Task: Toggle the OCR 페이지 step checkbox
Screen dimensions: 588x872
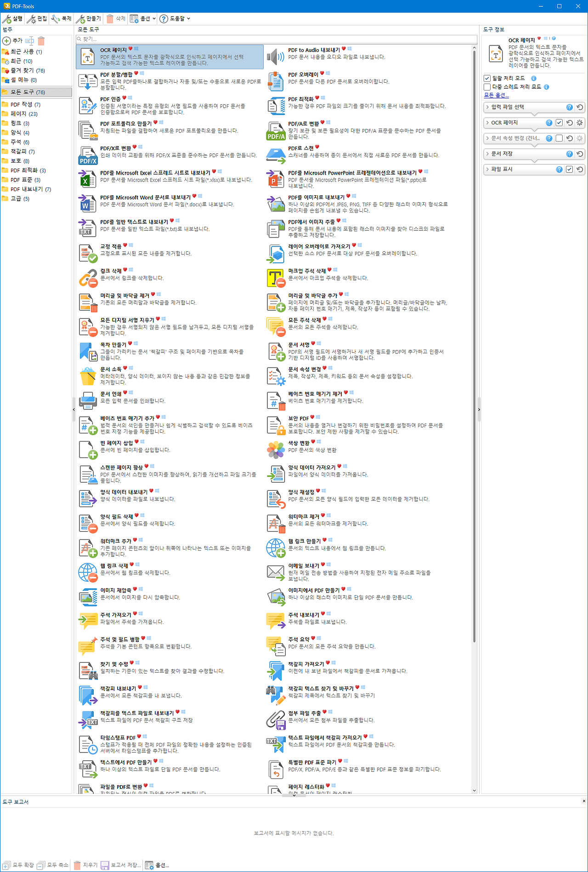Action: [x=559, y=123]
